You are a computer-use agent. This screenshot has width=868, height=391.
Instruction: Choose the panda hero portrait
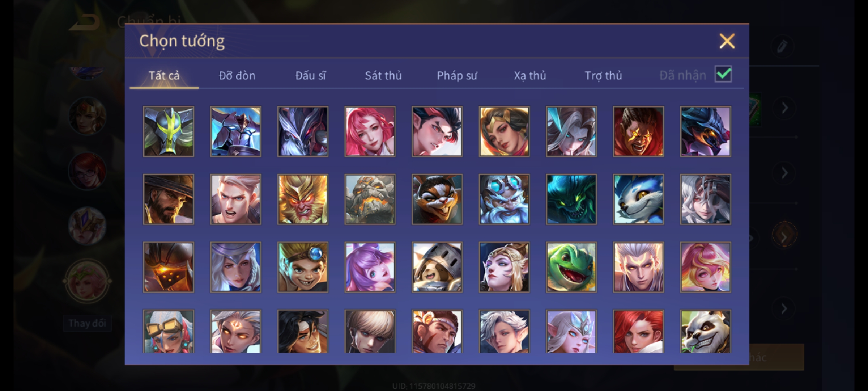coord(705,331)
